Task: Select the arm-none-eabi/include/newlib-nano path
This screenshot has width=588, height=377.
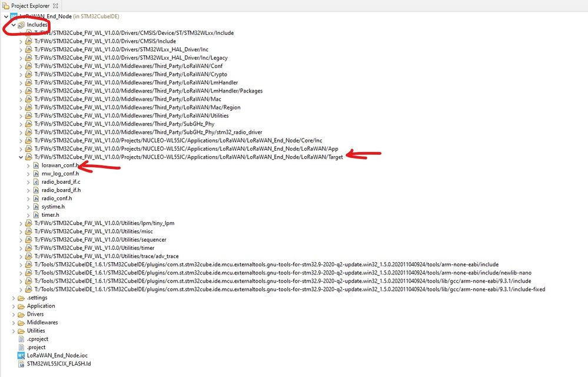Action: pyautogui.click(x=283, y=273)
